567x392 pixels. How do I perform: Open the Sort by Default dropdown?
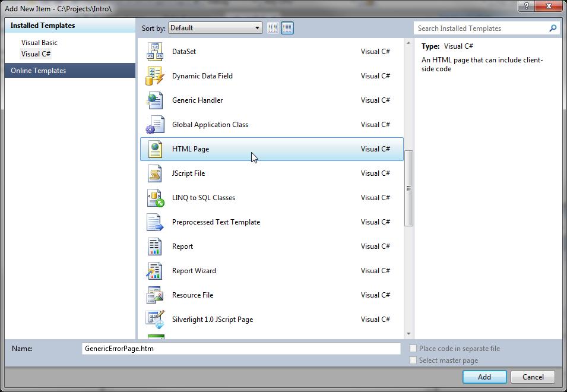[x=215, y=28]
